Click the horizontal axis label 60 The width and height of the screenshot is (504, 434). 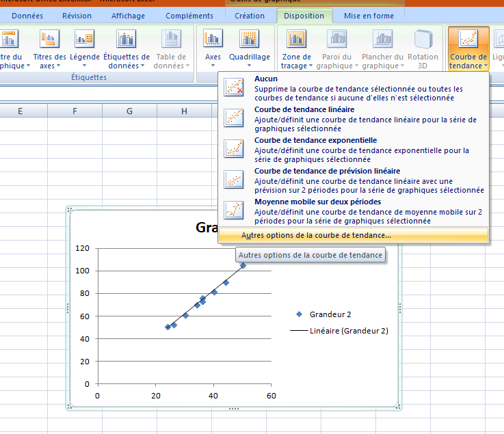point(271,396)
